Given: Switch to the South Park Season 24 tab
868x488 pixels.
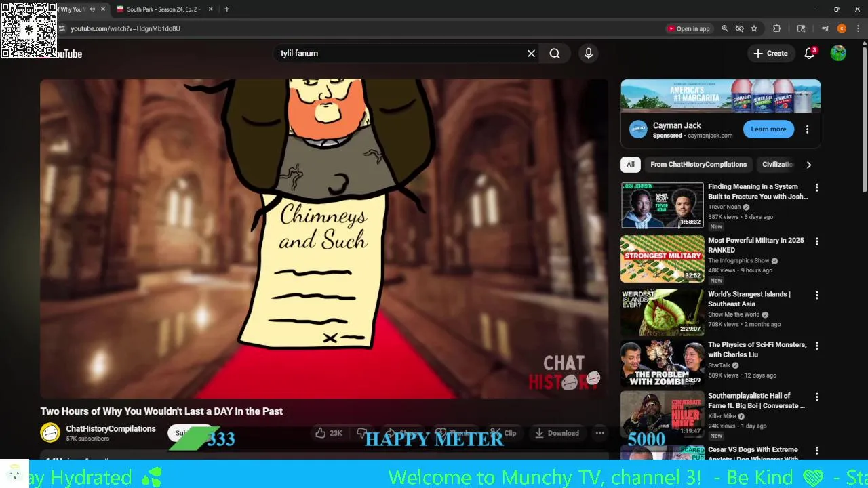Looking at the screenshot, I should pyautogui.click(x=161, y=9).
